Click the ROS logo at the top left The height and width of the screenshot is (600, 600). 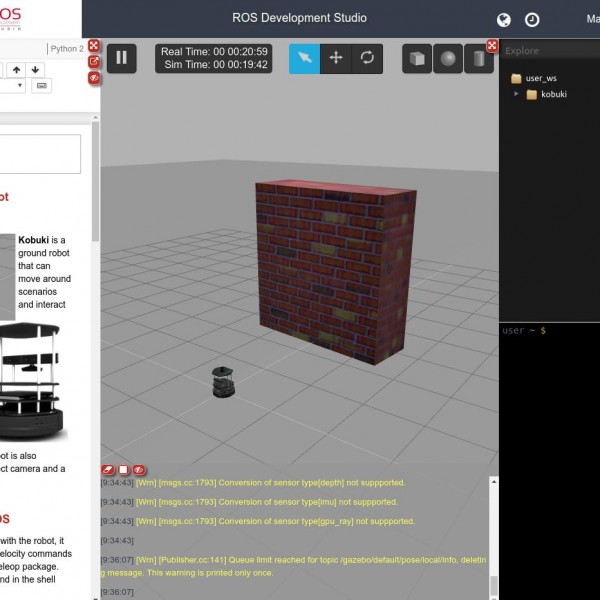pos(11,18)
